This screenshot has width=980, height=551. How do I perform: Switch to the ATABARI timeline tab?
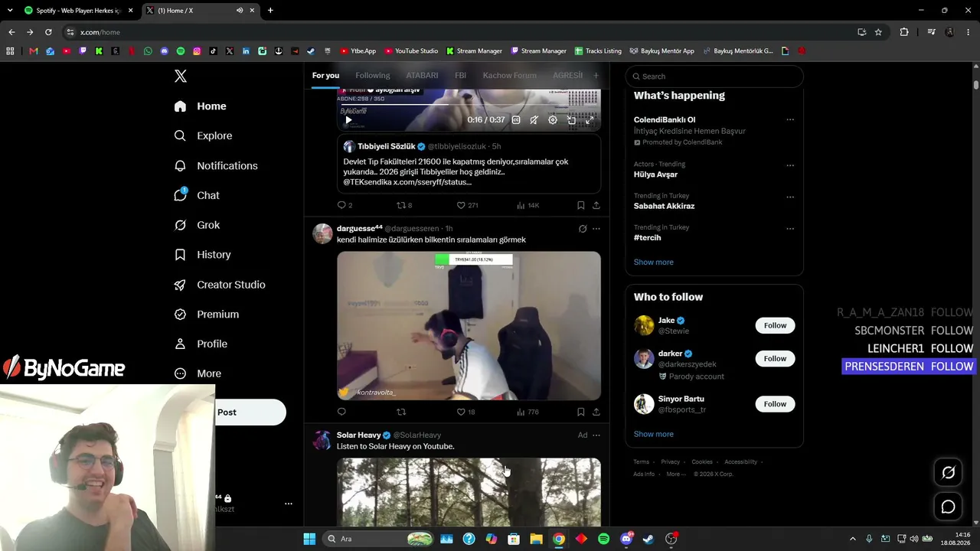click(x=422, y=76)
